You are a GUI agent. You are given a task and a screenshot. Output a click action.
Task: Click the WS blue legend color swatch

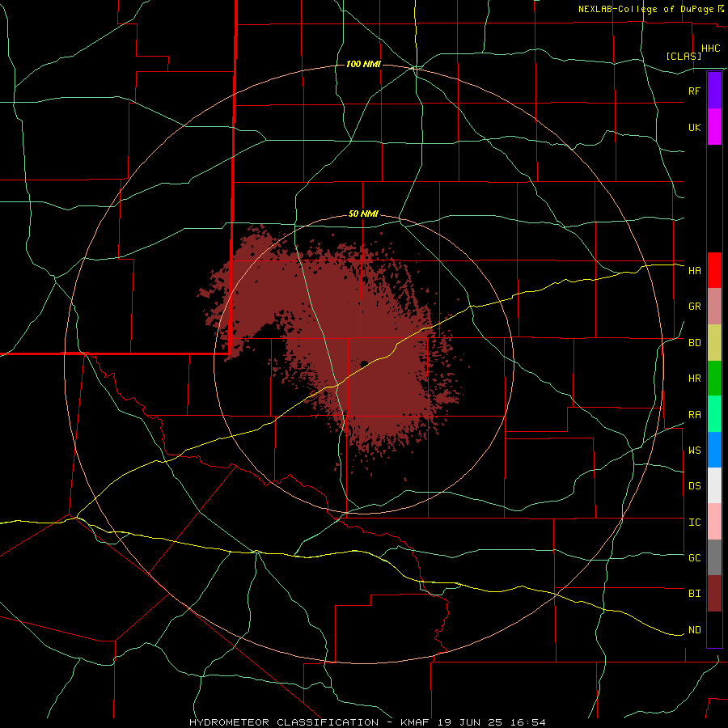(714, 450)
